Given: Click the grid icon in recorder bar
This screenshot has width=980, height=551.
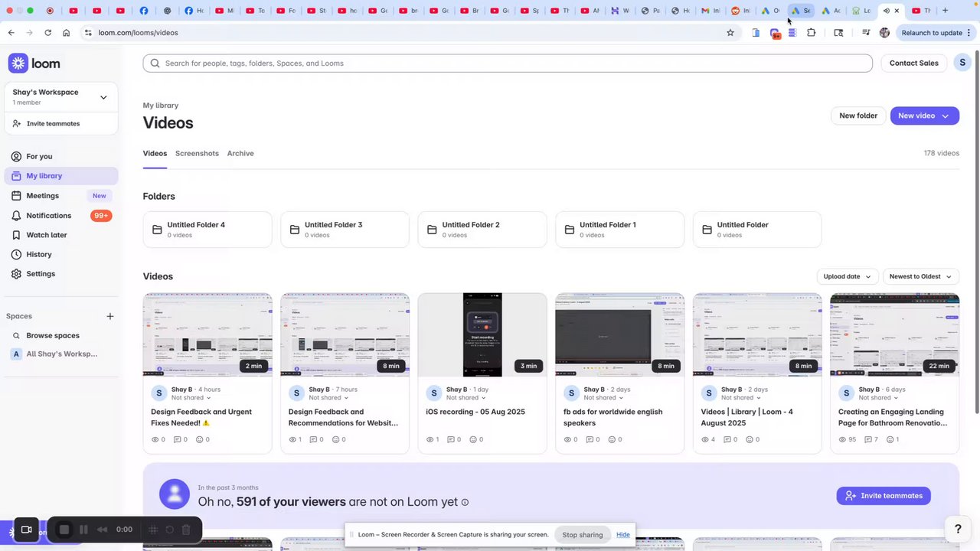Looking at the screenshot, I should (152, 530).
